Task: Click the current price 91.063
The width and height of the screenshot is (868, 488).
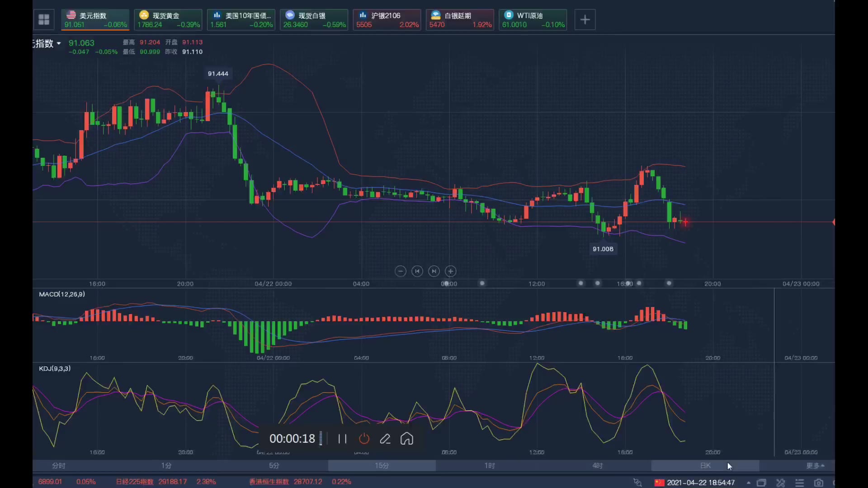Action: pos(81,43)
